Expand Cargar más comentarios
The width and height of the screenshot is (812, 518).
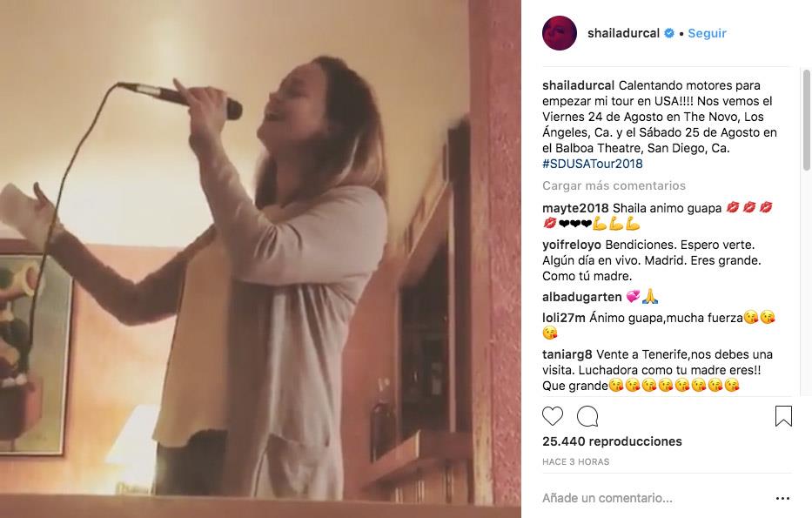click(614, 185)
